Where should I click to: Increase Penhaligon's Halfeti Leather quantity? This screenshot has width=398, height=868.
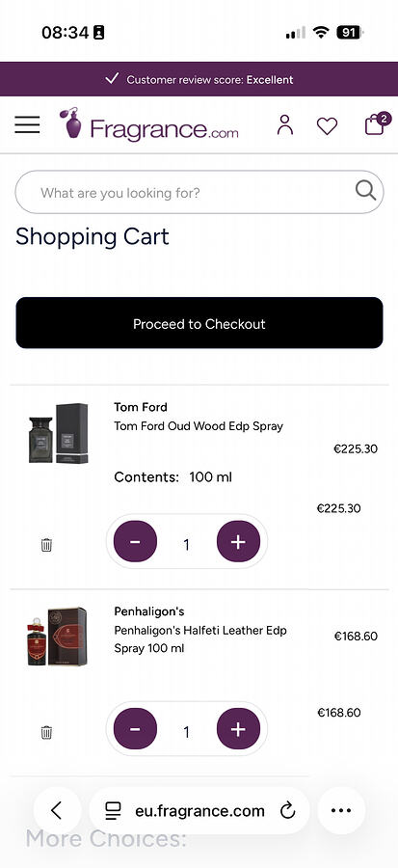[x=238, y=729]
